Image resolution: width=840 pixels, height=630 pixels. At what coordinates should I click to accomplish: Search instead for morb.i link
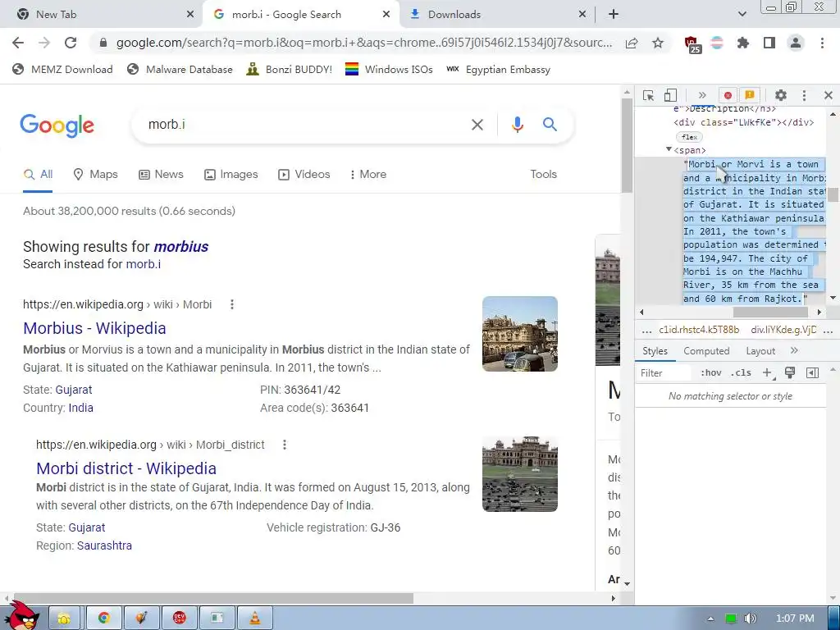click(143, 264)
